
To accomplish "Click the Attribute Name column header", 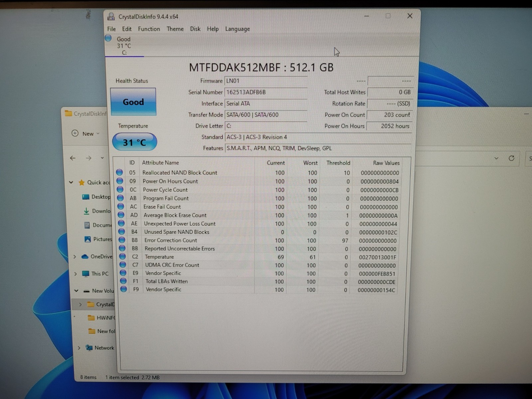I will [x=160, y=163].
